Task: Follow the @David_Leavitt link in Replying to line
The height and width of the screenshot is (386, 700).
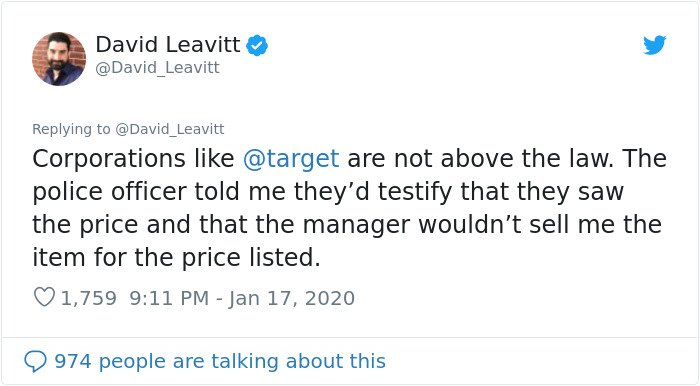Action: pyautogui.click(x=170, y=129)
